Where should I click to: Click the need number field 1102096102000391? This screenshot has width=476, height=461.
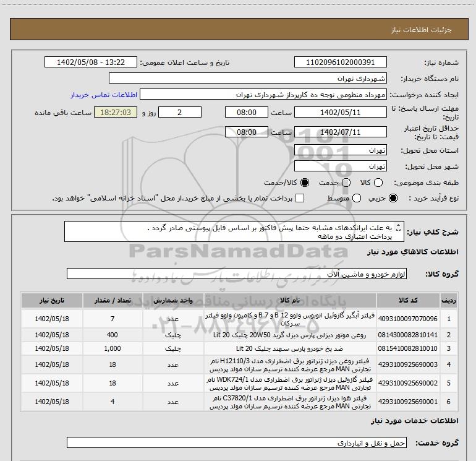tap(340, 62)
